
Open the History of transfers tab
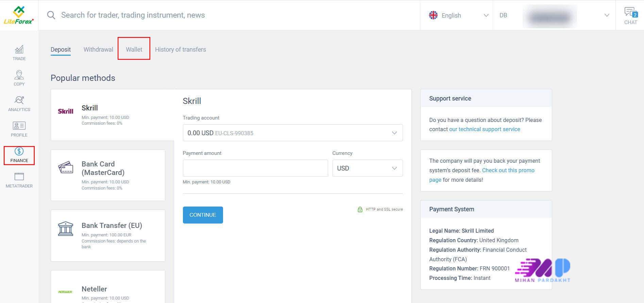180,50
